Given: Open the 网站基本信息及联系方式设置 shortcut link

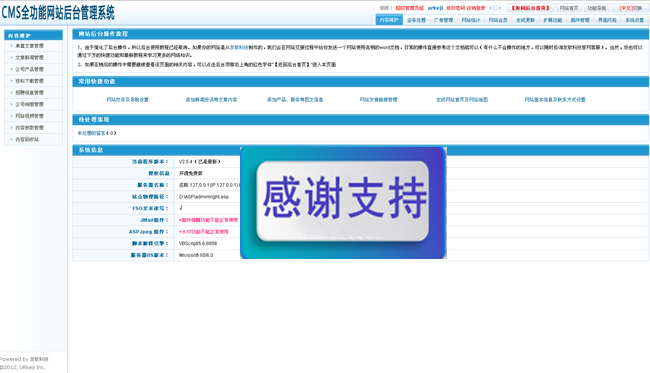Looking at the screenshot, I should pyautogui.click(x=555, y=99).
